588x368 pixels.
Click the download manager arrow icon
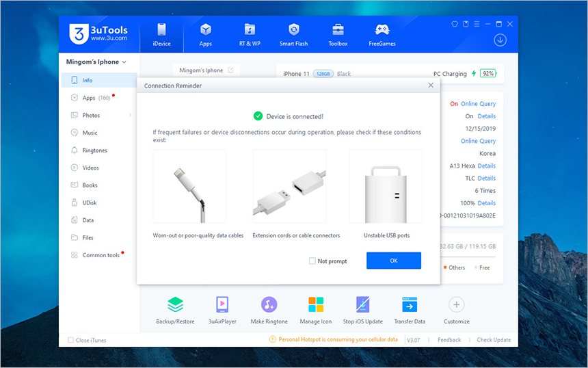[500, 40]
